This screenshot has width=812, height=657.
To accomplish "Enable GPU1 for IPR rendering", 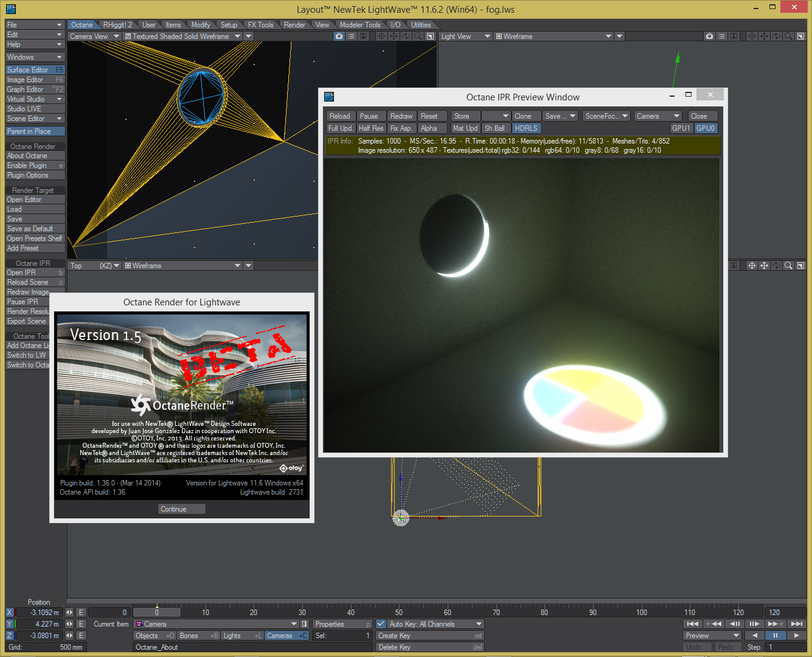I will (681, 128).
